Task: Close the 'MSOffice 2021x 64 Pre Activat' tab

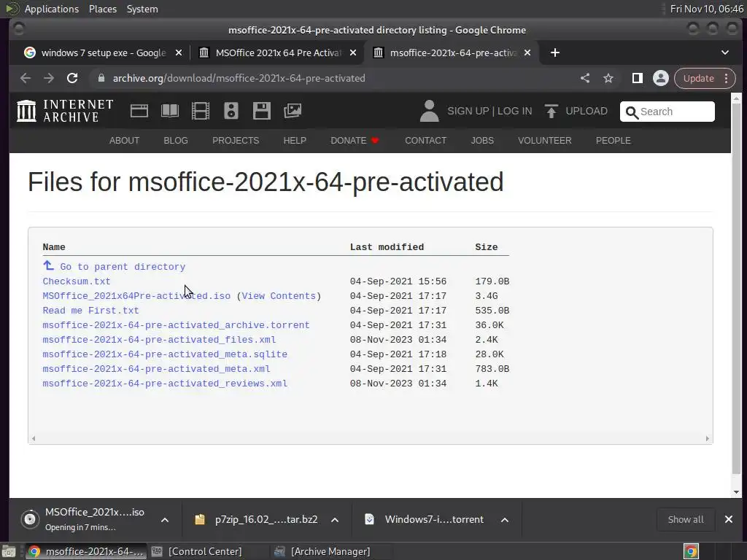Action: (353, 52)
